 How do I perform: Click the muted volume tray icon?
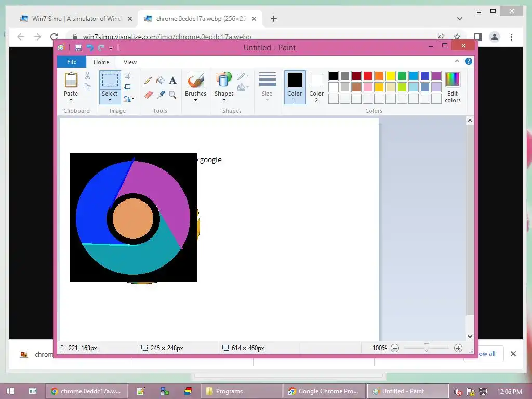pyautogui.click(x=458, y=392)
